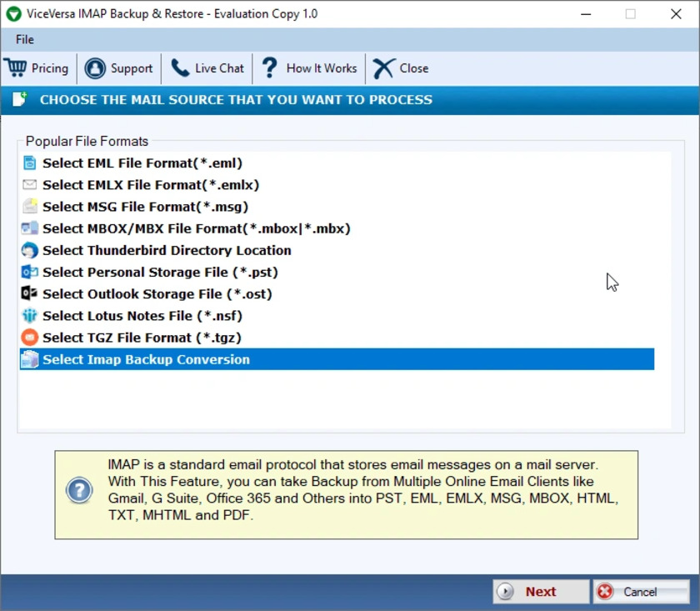Click the document icon in the blue header

click(20, 98)
